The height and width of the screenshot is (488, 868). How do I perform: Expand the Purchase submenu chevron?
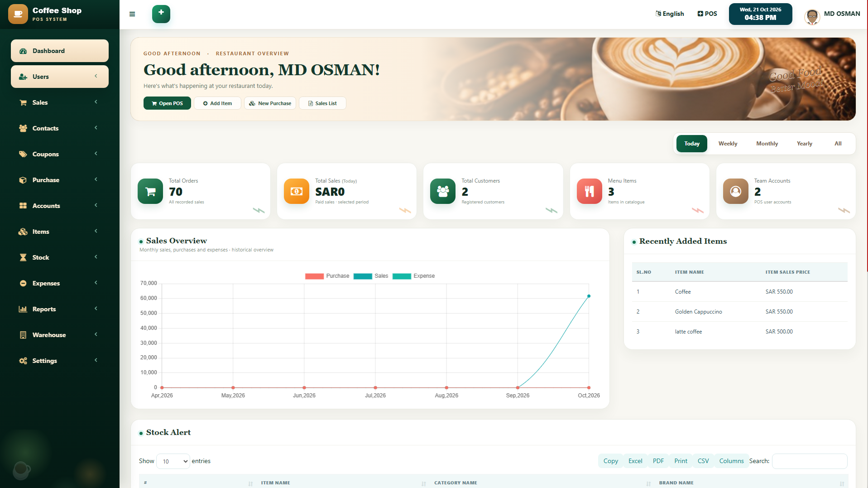96,179
